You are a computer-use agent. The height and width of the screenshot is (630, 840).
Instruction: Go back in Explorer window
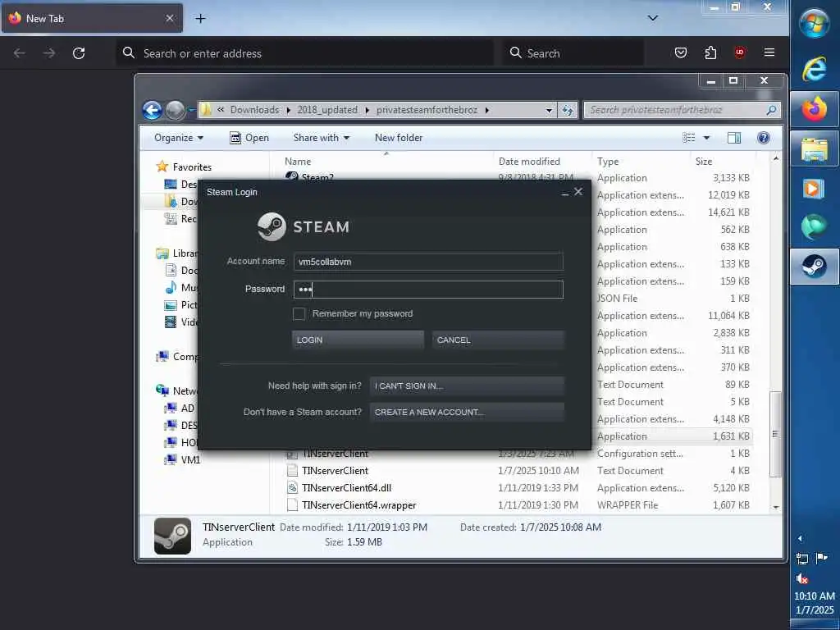[152, 110]
